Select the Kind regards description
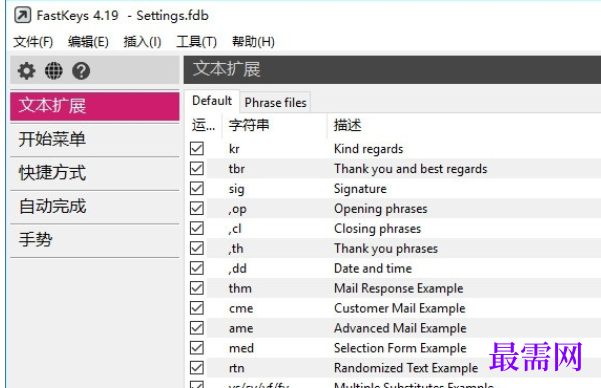This screenshot has height=388, width=601. click(368, 149)
